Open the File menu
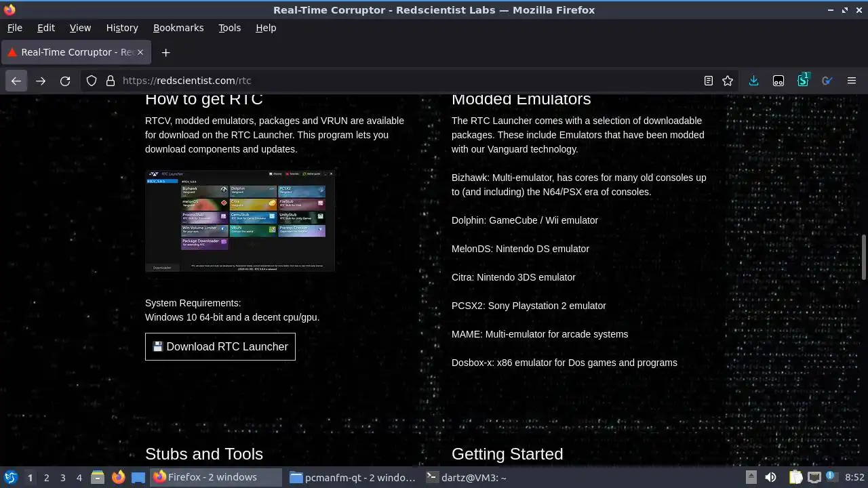This screenshot has width=868, height=488. (x=14, y=28)
